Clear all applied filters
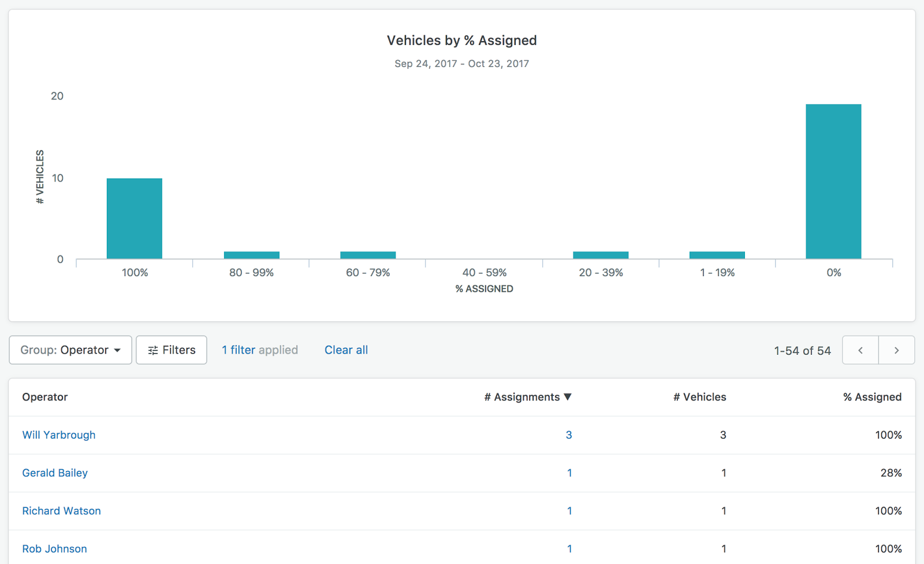The height and width of the screenshot is (564, 924). pyautogui.click(x=346, y=350)
